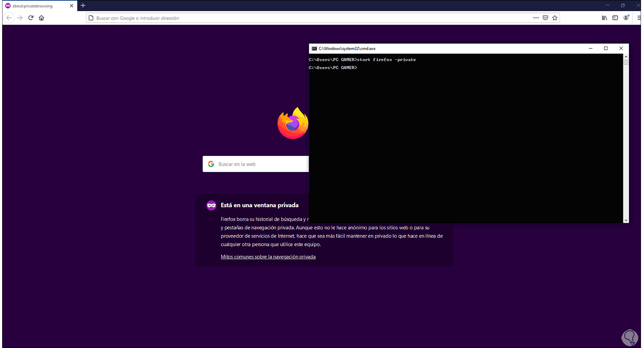
Task: Restore down the Firefox window
Action: pyautogui.click(x=623, y=6)
